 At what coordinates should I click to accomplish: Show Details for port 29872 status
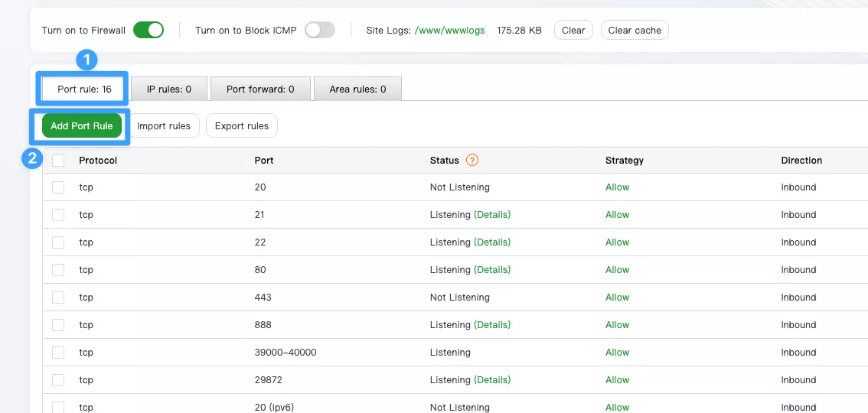[x=492, y=380]
